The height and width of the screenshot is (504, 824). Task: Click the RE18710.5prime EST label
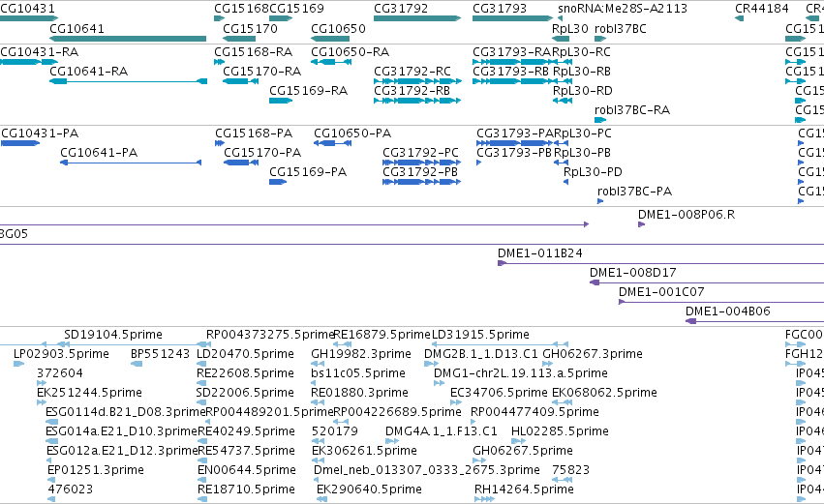246,489
